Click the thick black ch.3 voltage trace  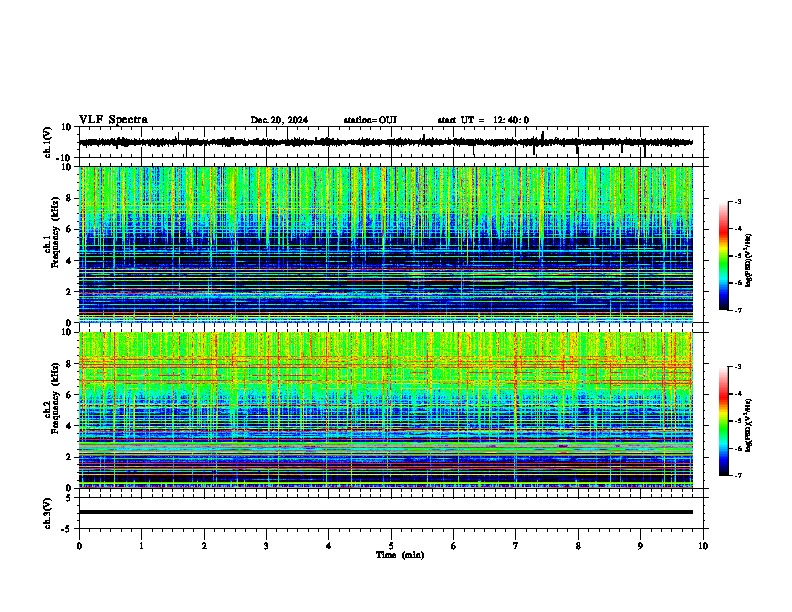[386, 512]
